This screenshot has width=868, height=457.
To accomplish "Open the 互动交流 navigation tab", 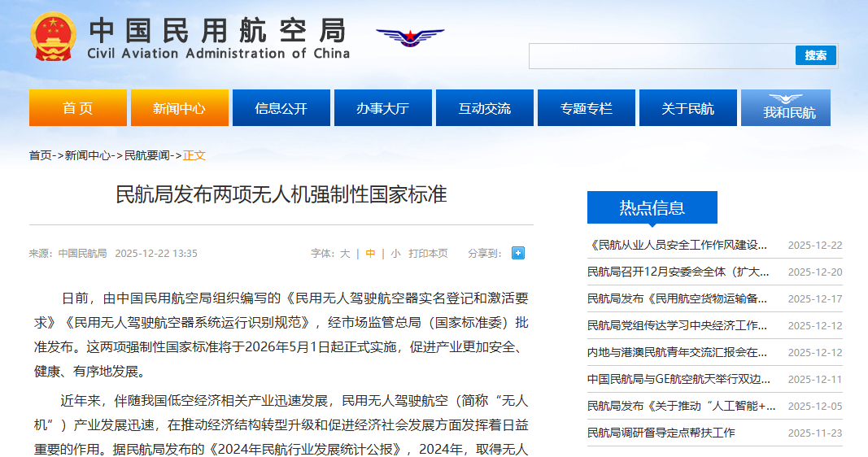I will pos(485,108).
